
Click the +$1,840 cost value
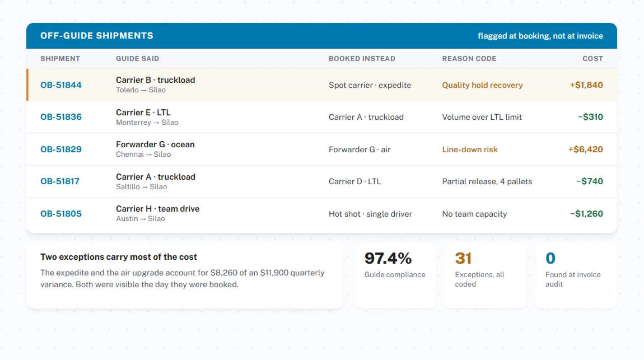(x=586, y=85)
